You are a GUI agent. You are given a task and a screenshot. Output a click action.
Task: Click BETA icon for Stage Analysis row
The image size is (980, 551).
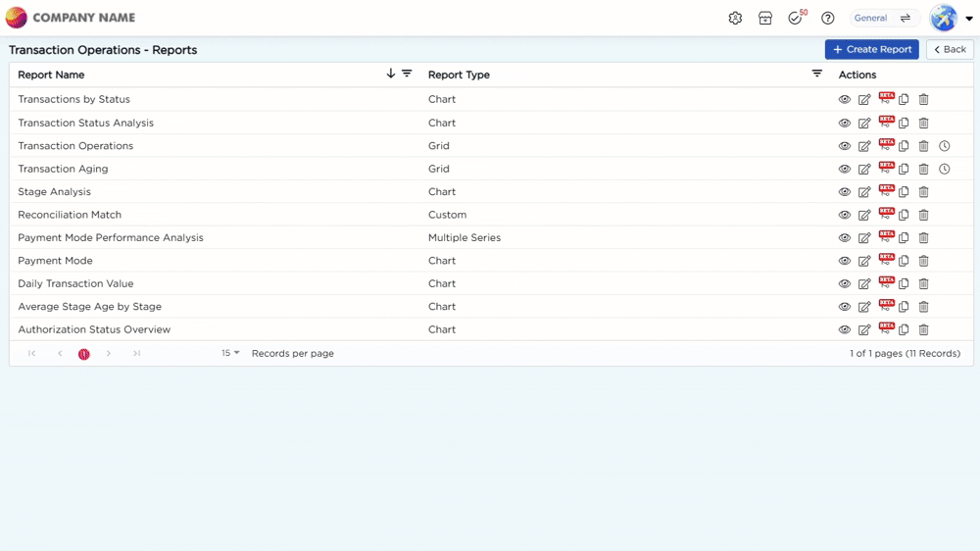[886, 190]
